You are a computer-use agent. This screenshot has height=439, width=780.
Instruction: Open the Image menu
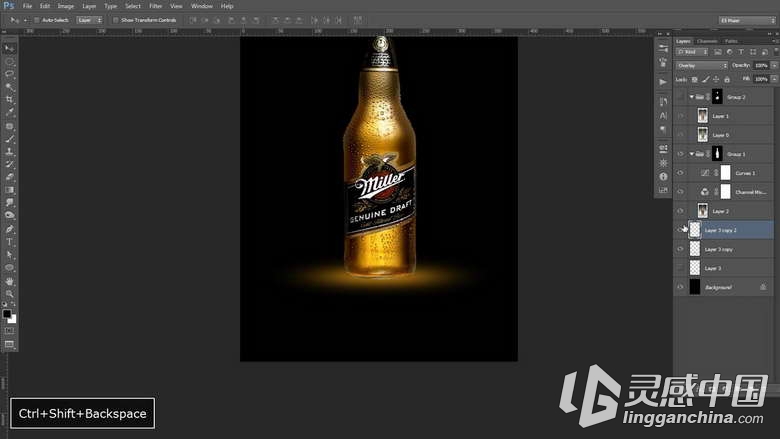click(66, 6)
